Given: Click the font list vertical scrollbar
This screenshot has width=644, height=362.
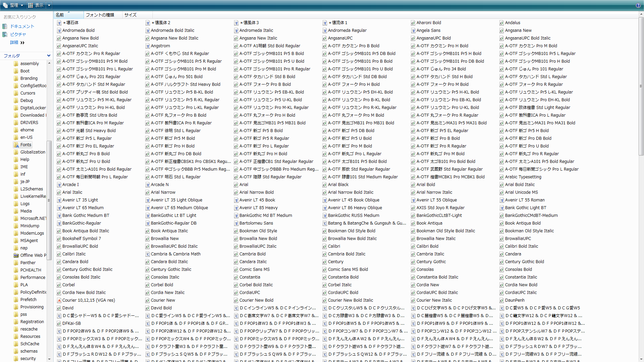Looking at the screenshot, I should tap(641, 86).
